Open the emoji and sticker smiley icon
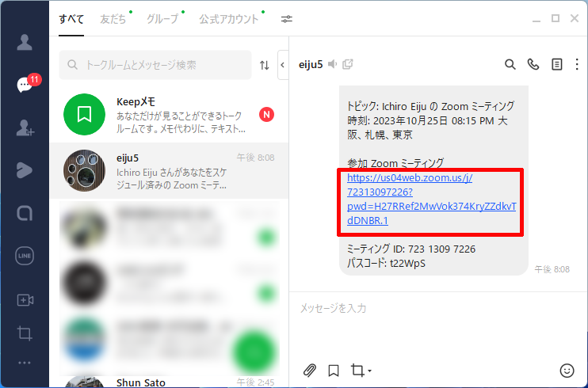588x388 pixels. tap(567, 371)
